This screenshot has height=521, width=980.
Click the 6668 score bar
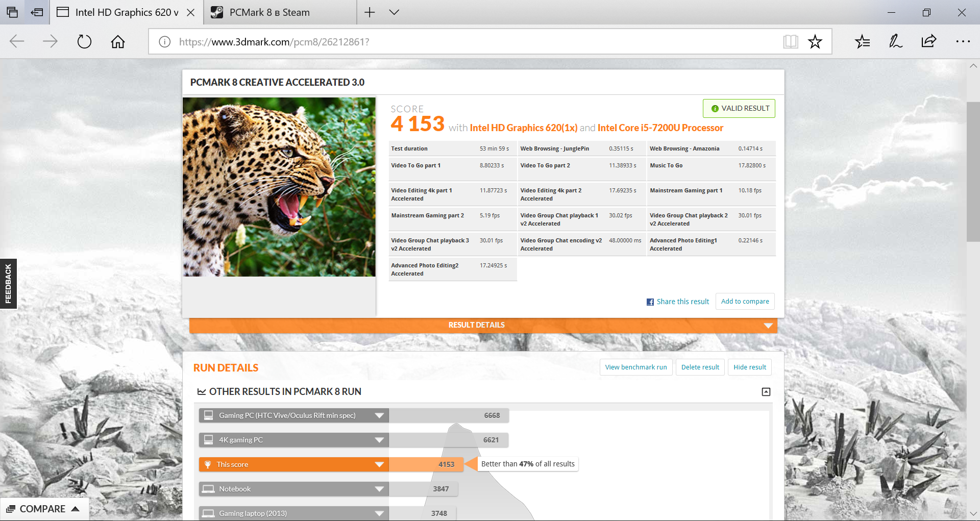[x=449, y=415]
